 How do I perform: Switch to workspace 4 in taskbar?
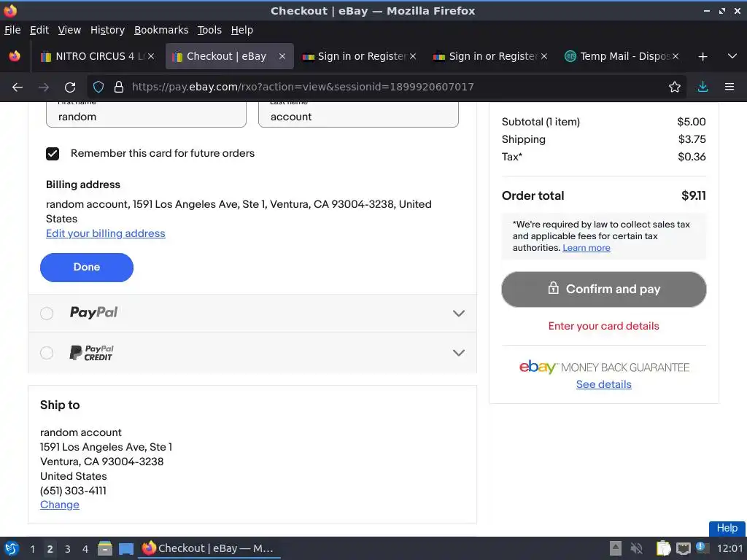click(85, 549)
